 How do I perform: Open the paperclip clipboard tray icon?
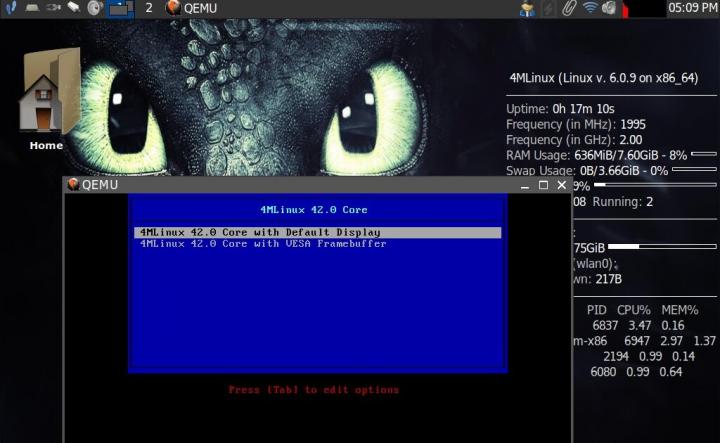coord(569,8)
